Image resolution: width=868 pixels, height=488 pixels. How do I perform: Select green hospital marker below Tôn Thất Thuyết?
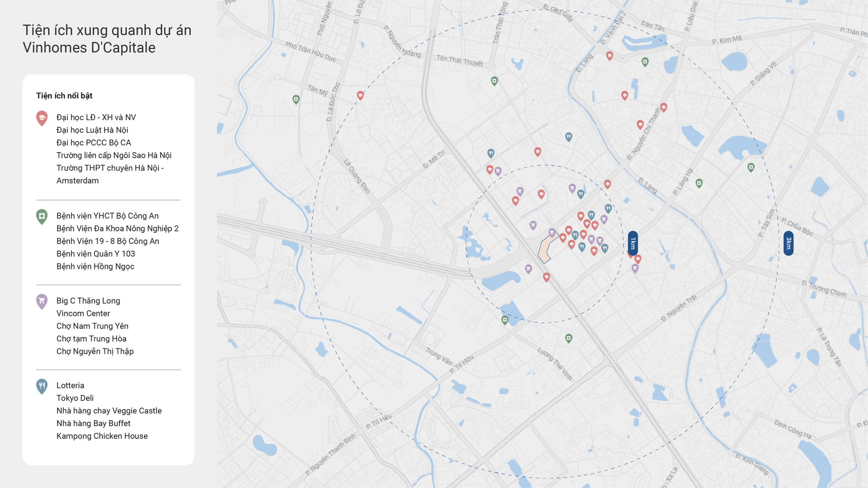(494, 81)
